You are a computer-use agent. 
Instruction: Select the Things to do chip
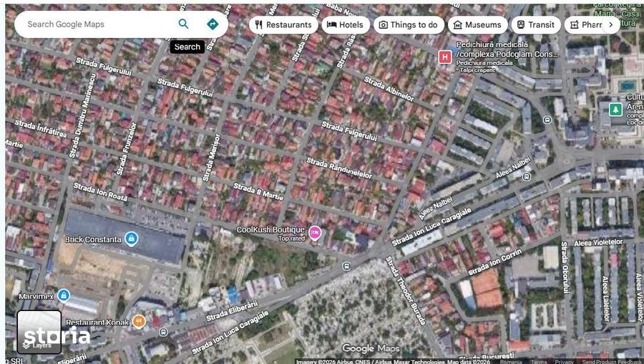click(409, 24)
